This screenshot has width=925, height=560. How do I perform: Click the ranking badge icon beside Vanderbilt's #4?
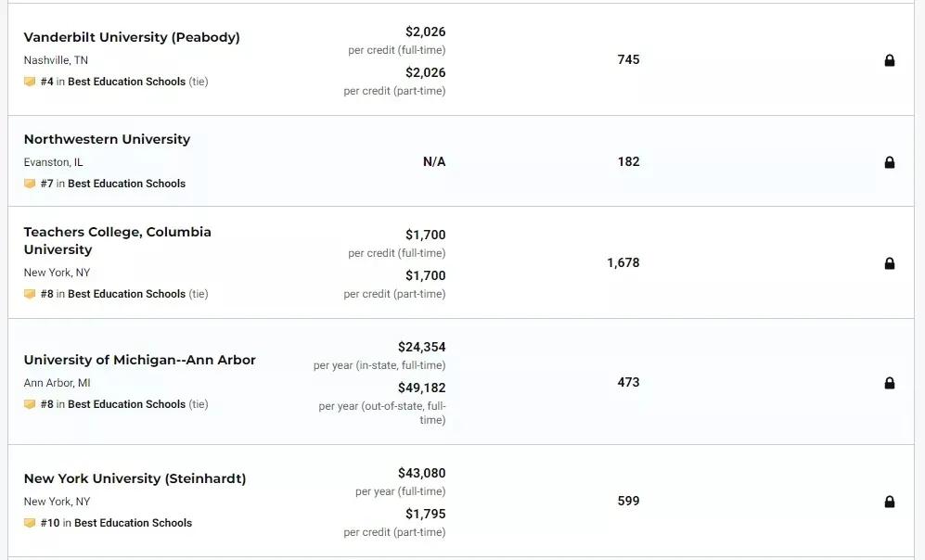pos(30,82)
